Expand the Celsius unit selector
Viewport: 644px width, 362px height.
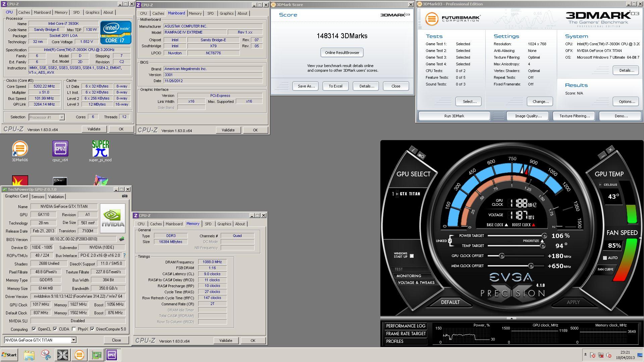600,185
